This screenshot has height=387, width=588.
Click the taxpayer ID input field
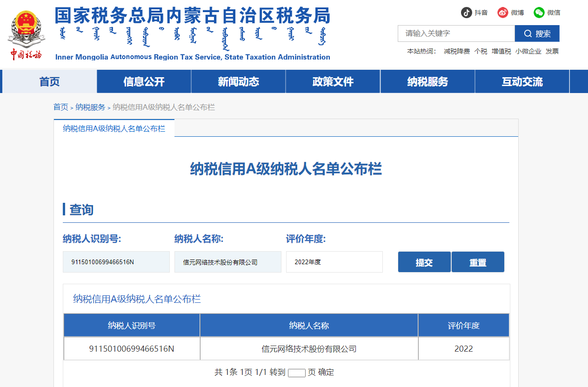point(116,262)
